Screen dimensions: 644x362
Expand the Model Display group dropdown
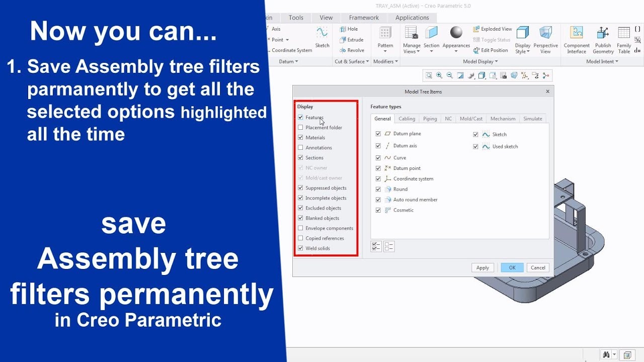[480, 61]
